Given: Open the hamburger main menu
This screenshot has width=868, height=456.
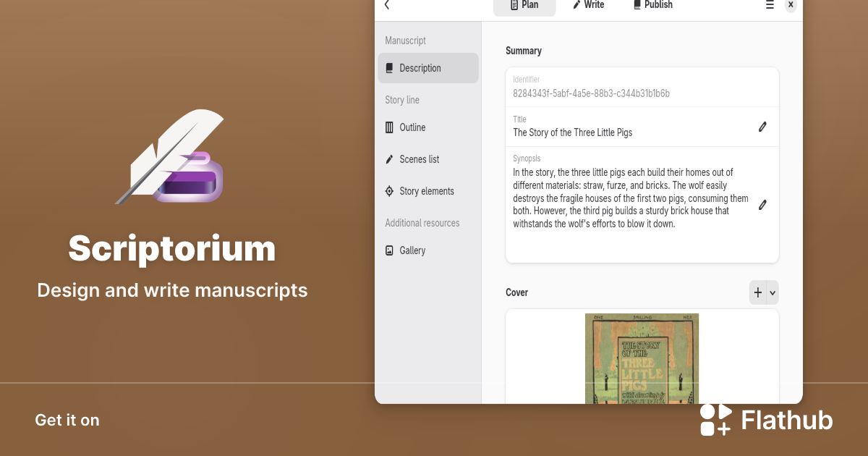Looking at the screenshot, I should 770,5.
